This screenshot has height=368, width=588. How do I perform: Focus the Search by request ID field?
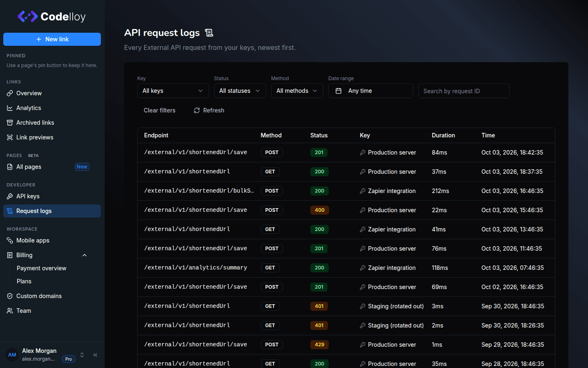pos(464,91)
